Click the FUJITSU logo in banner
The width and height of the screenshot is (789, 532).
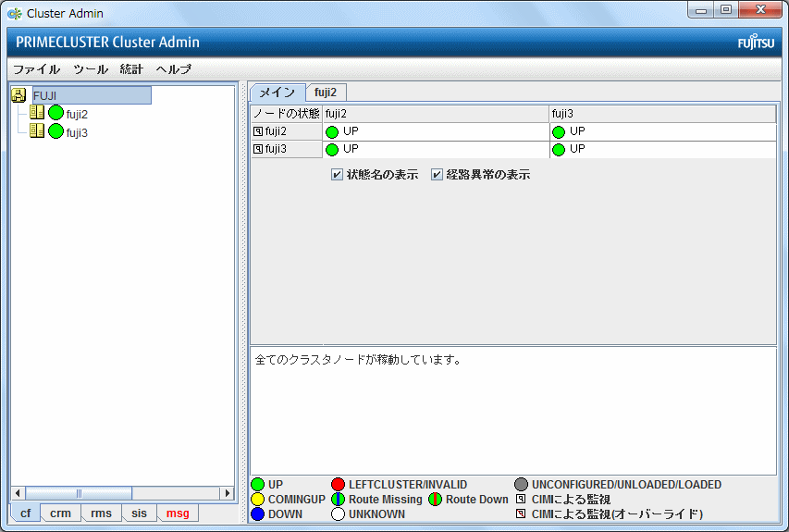point(756,42)
